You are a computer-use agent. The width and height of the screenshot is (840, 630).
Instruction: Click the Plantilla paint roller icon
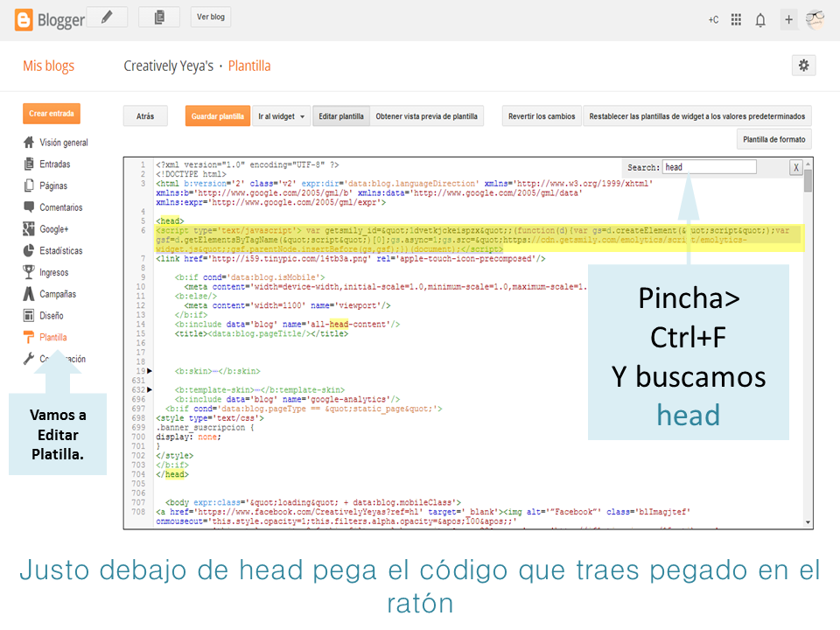(x=28, y=337)
